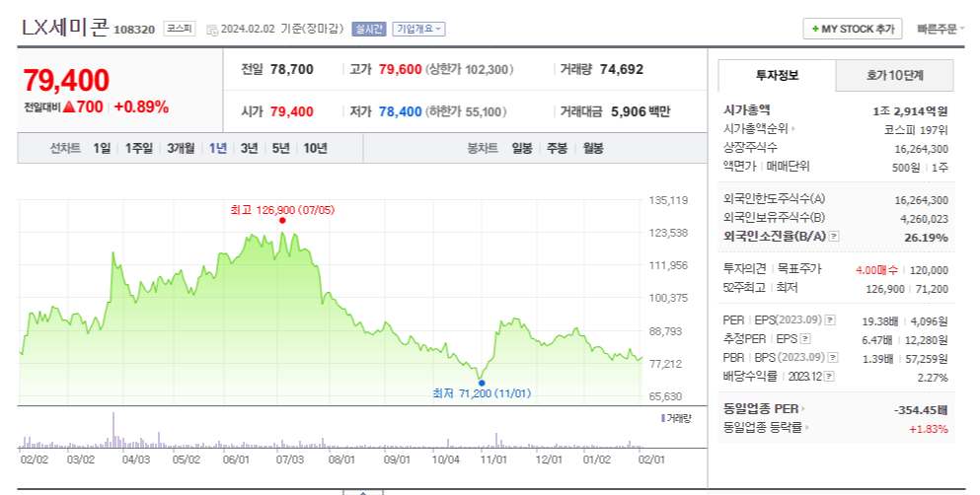Click the 추정PER value 6.47배
This screenshot has width=980, height=495.
[877, 340]
